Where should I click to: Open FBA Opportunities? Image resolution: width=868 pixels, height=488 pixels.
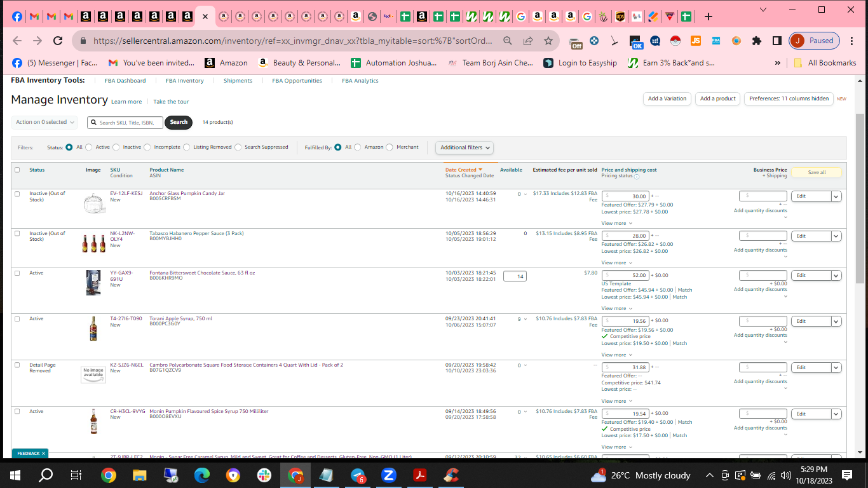(x=297, y=81)
